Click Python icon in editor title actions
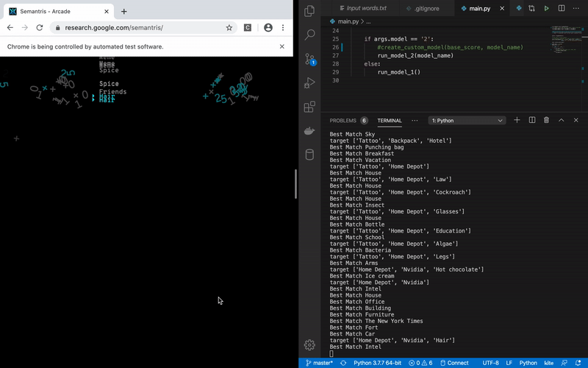Viewport: 588px width, 368px height. 519,8
